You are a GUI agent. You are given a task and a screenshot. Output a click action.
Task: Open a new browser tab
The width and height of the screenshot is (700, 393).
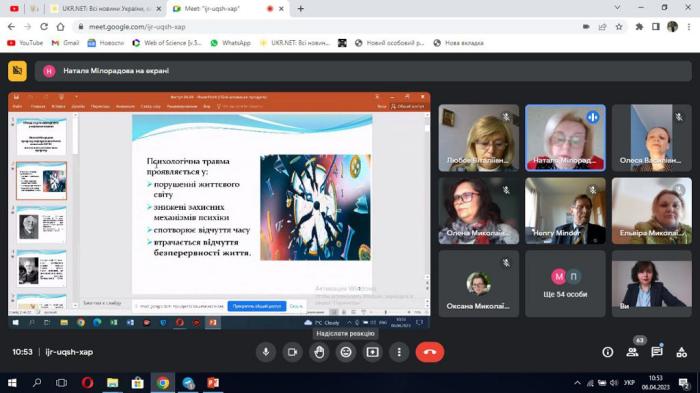click(300, 8)
